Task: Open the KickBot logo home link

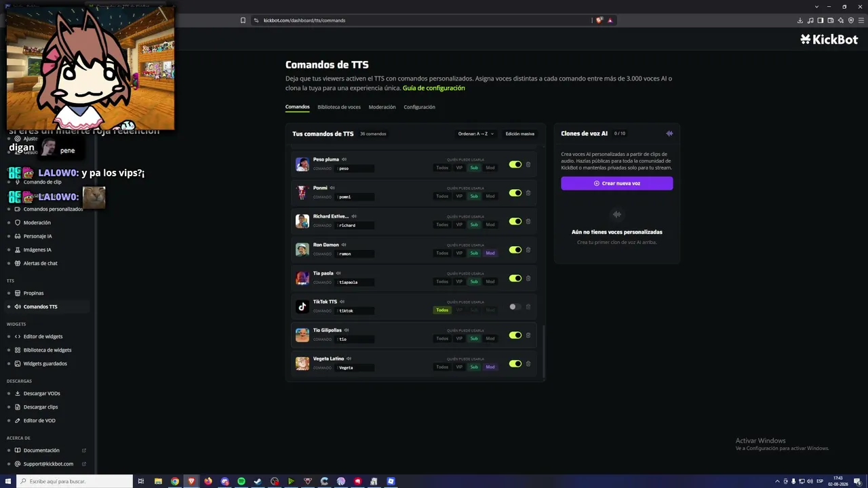Action: [829, 39]
